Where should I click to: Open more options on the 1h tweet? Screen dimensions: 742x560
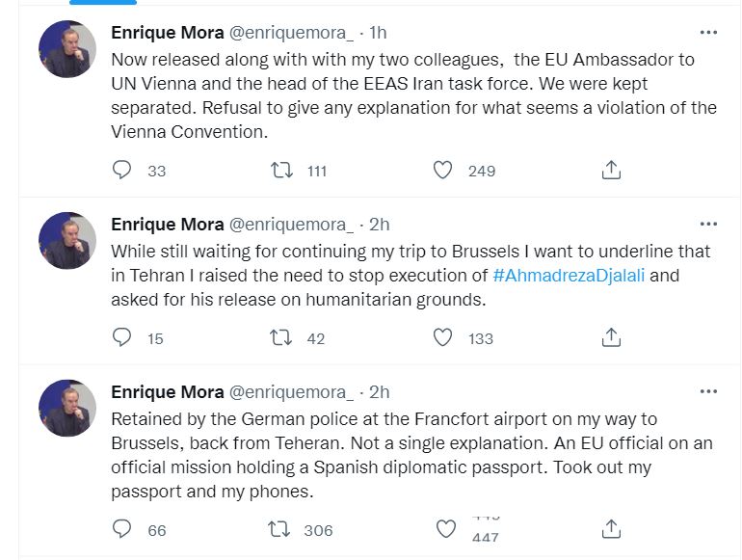point(708,32)
